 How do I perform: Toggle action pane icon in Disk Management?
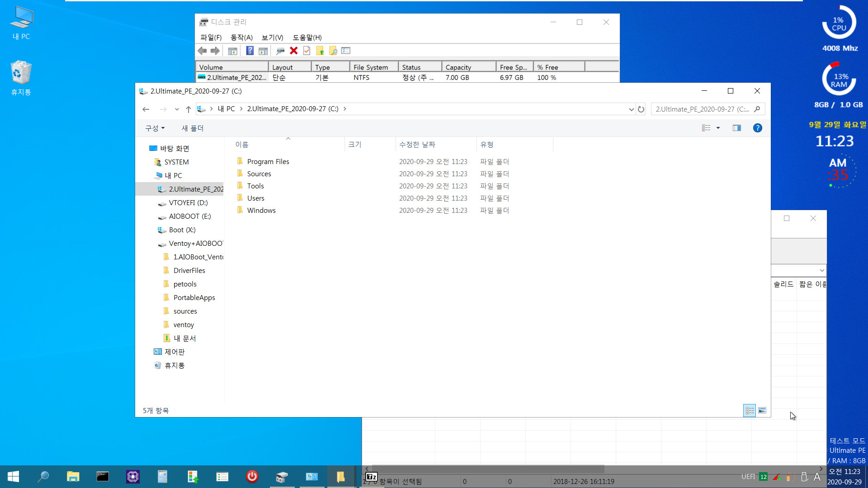pos(263,51)
